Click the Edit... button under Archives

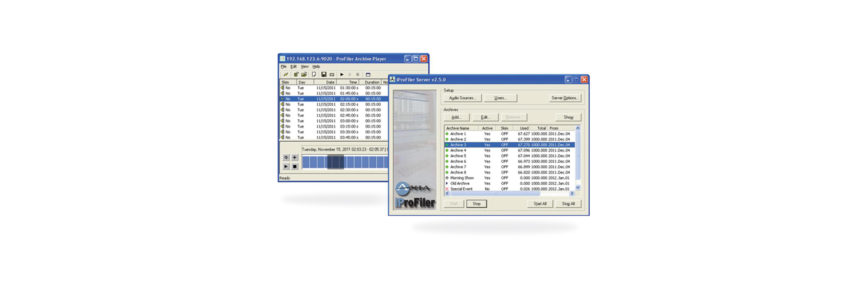tap(485, 117)
